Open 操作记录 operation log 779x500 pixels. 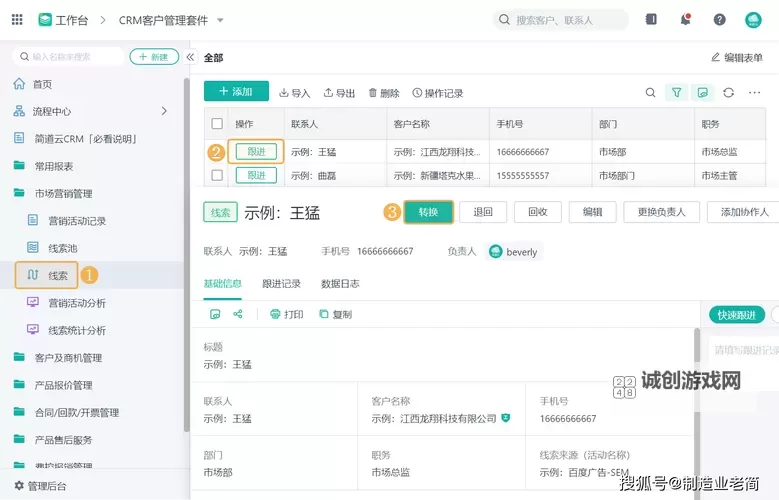point(438,93)
